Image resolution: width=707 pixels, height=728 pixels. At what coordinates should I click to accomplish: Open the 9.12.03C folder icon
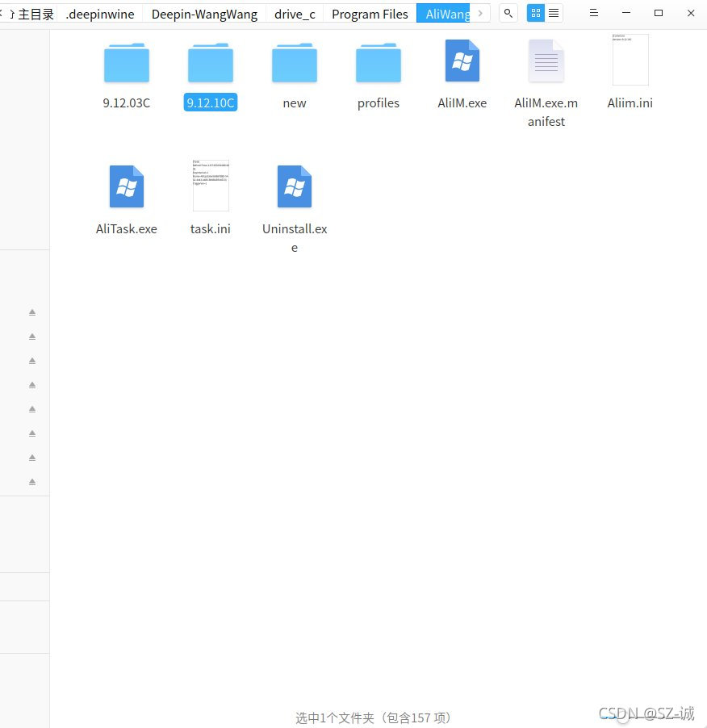pyautogui.click(x=126, y=63)
